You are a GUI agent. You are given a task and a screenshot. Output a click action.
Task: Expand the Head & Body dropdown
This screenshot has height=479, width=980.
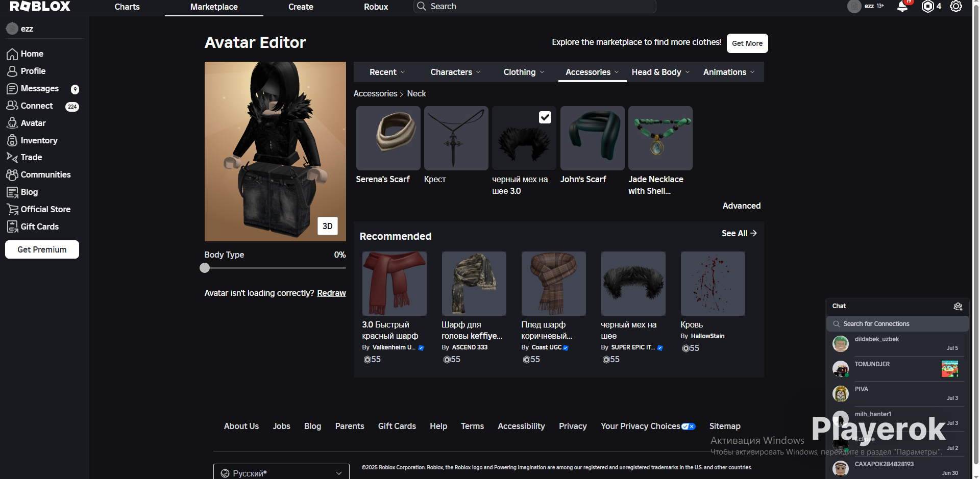660,72
